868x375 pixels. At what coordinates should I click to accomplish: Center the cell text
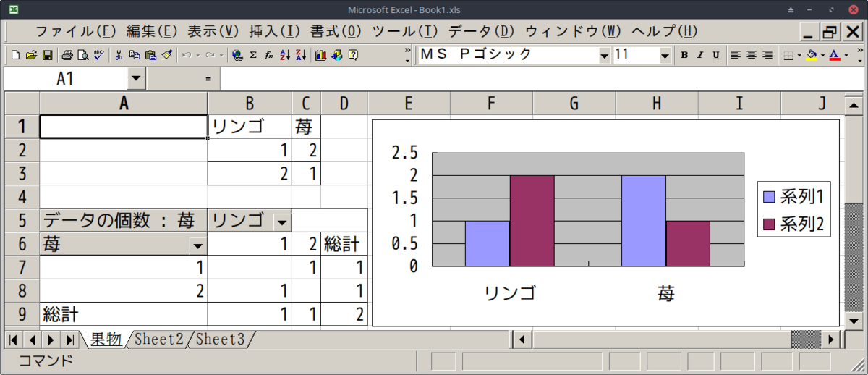coord(751,55)
